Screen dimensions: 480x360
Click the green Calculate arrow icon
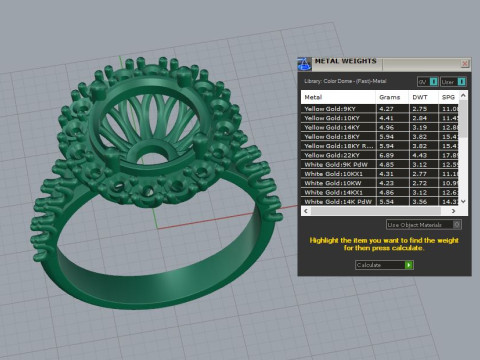pyautogui.click(x=409, y=265)
